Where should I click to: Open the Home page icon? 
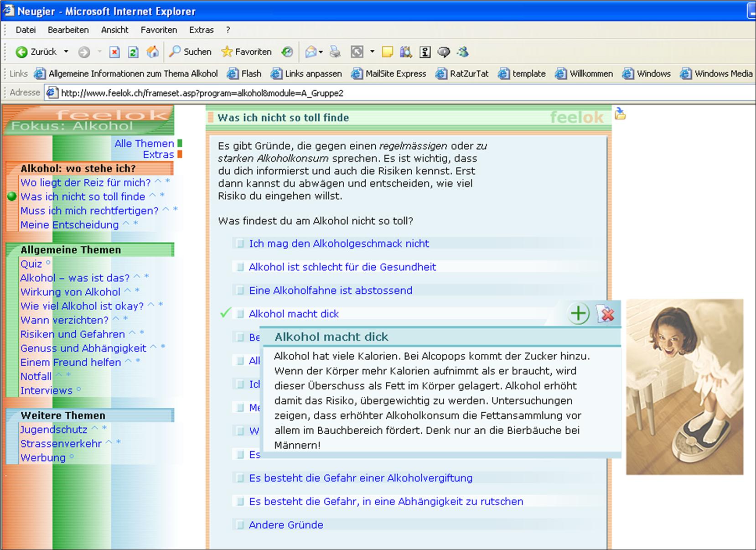tap(152, 52)
